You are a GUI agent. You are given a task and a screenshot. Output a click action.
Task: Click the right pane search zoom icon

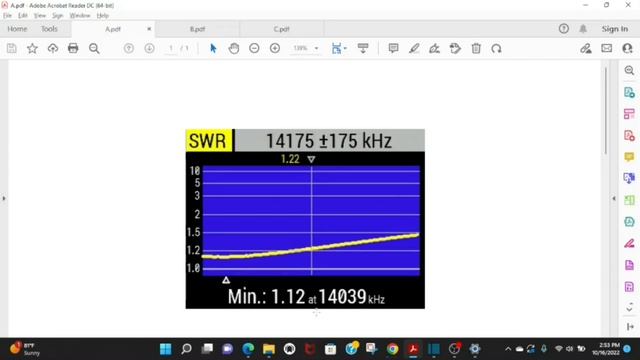[x=629, y=71]
